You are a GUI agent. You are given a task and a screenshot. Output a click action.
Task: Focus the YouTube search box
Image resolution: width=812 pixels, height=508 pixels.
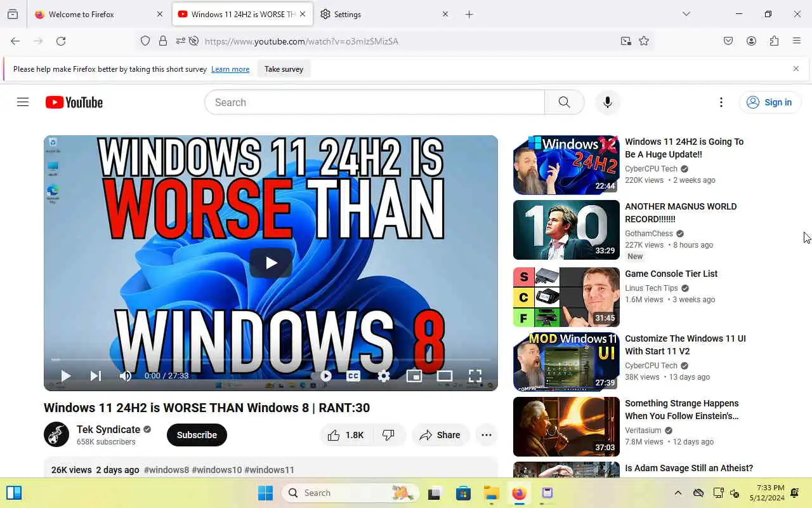[x=374, y=102]
